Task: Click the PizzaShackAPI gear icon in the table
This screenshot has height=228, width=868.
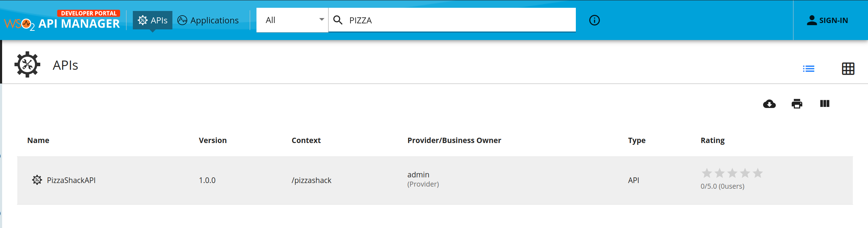Action: [36, 180]
